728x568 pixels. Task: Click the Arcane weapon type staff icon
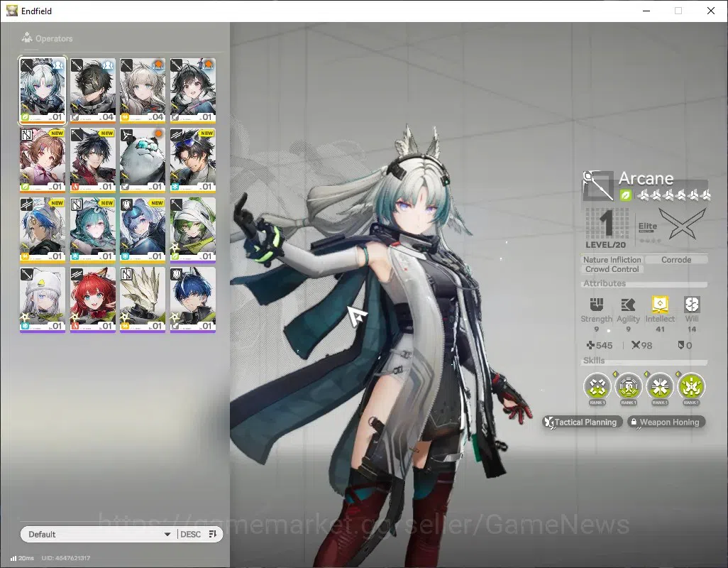coord(598,185)
